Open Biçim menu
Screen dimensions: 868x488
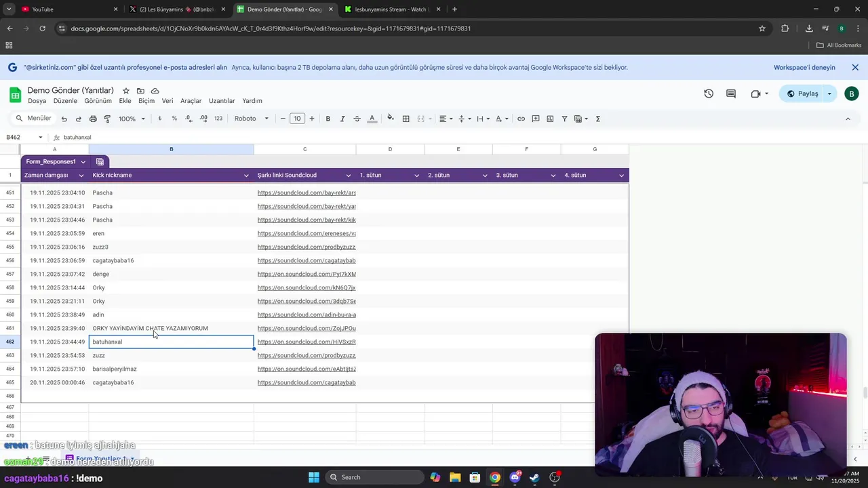(x=146, y=101)
